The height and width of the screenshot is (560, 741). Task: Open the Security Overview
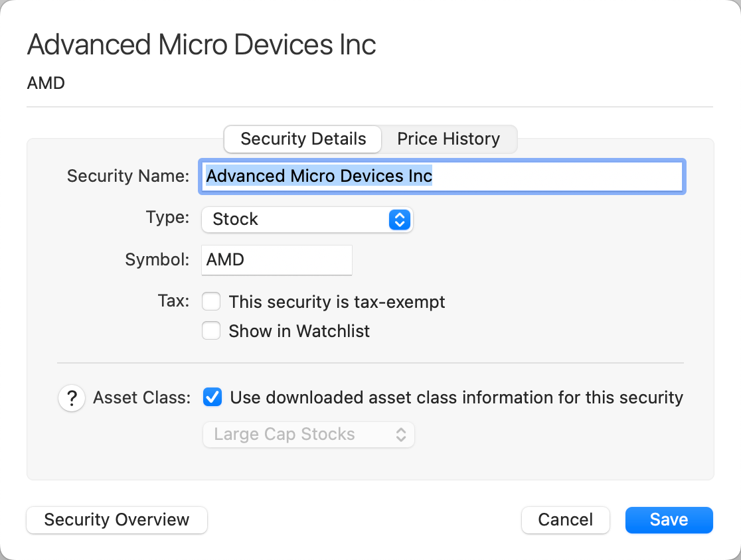click(117, 520)
